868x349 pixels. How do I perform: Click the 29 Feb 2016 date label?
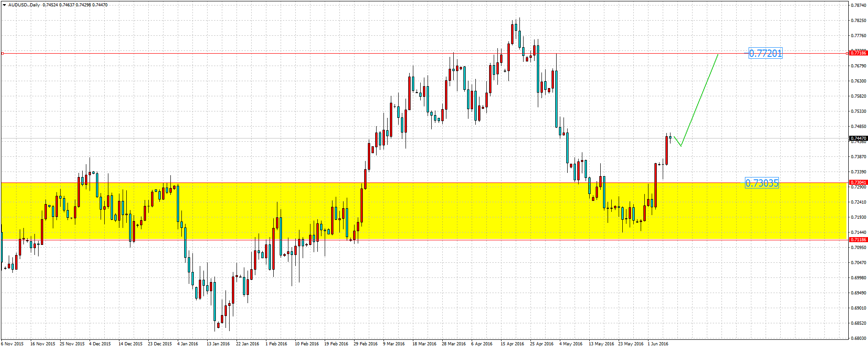(366, 343)
